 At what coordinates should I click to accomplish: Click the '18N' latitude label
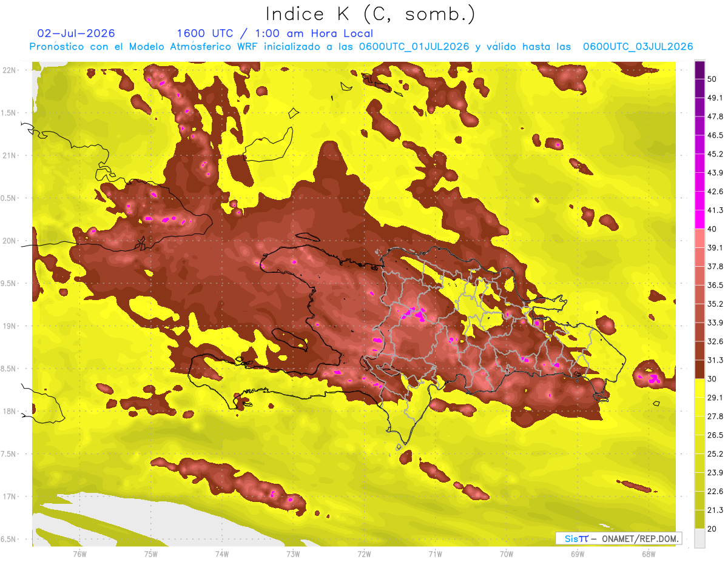point(8,411)
